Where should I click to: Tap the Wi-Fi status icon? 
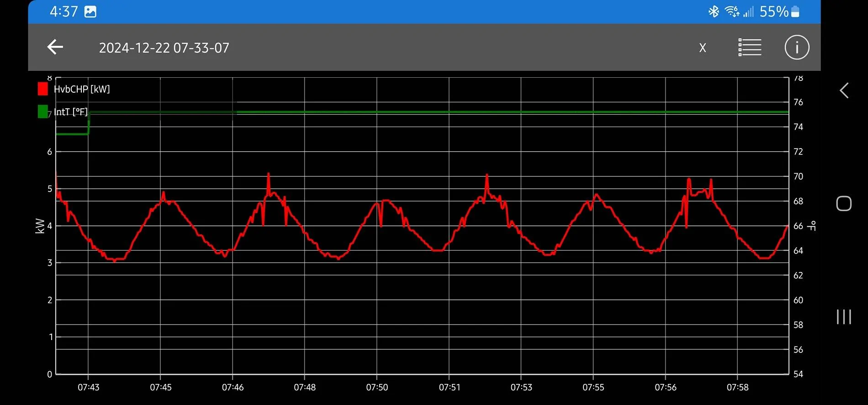click(732, 11)
